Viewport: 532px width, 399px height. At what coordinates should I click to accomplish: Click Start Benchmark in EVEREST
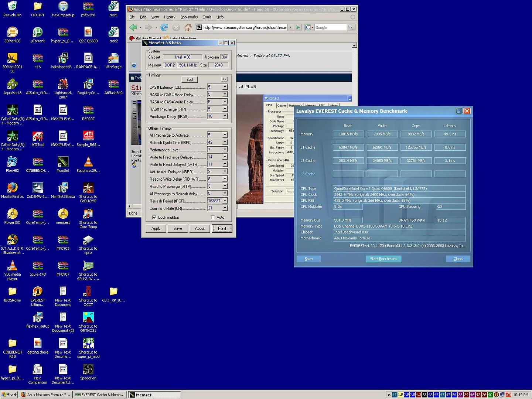(x=383, y=259)
